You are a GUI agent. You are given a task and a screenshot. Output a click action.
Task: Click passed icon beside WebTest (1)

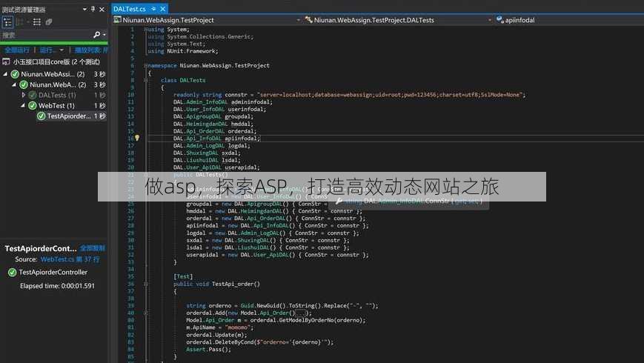pyautogui.click(x=33, y=105)
